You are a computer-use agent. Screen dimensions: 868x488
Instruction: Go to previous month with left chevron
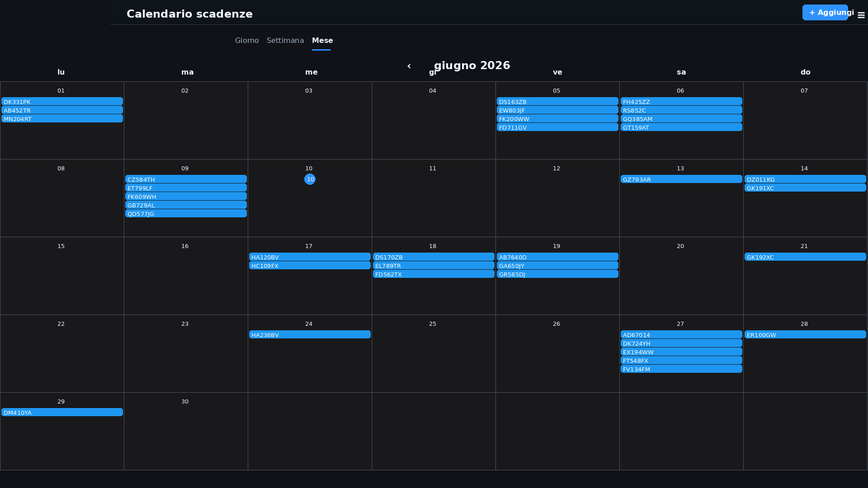pos(409,66)
